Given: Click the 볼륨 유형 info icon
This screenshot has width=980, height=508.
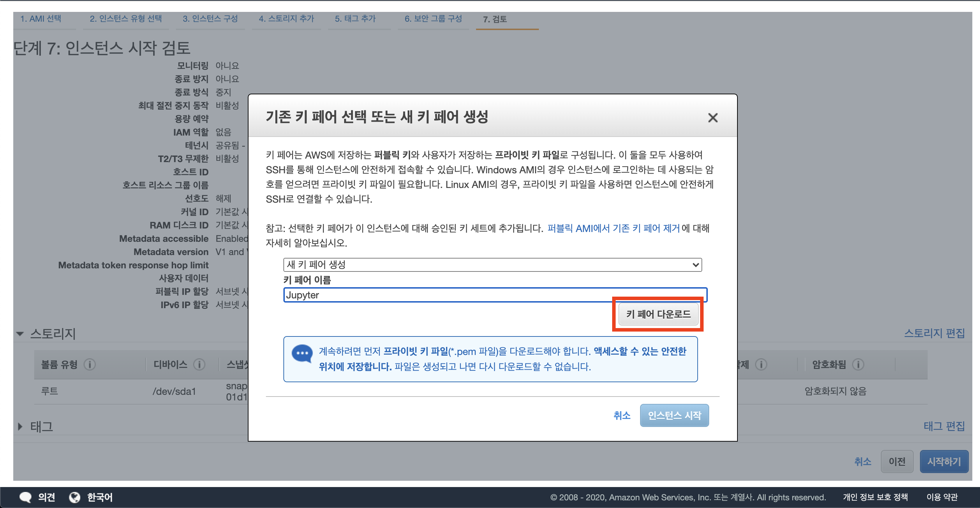Looking at the screenshot, I should (x=90, y=364).
